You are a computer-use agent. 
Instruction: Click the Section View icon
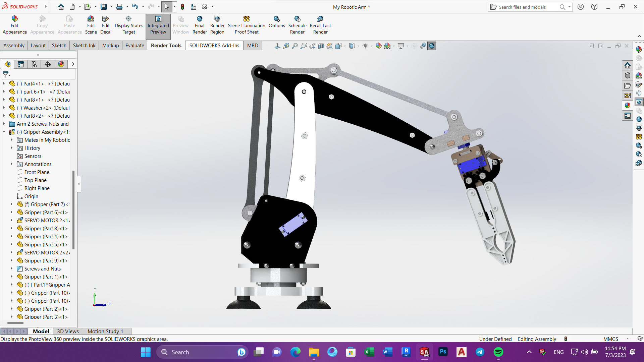[x=321, y=46]
